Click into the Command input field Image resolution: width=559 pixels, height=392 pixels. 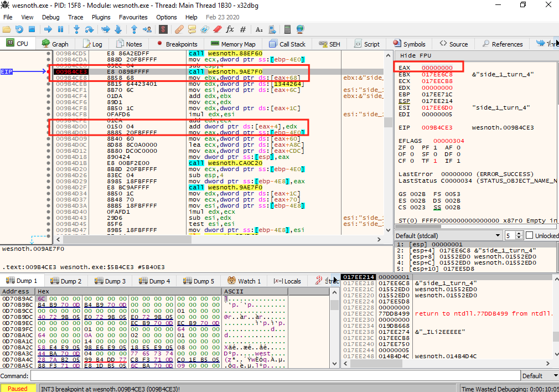pos(275,376)
